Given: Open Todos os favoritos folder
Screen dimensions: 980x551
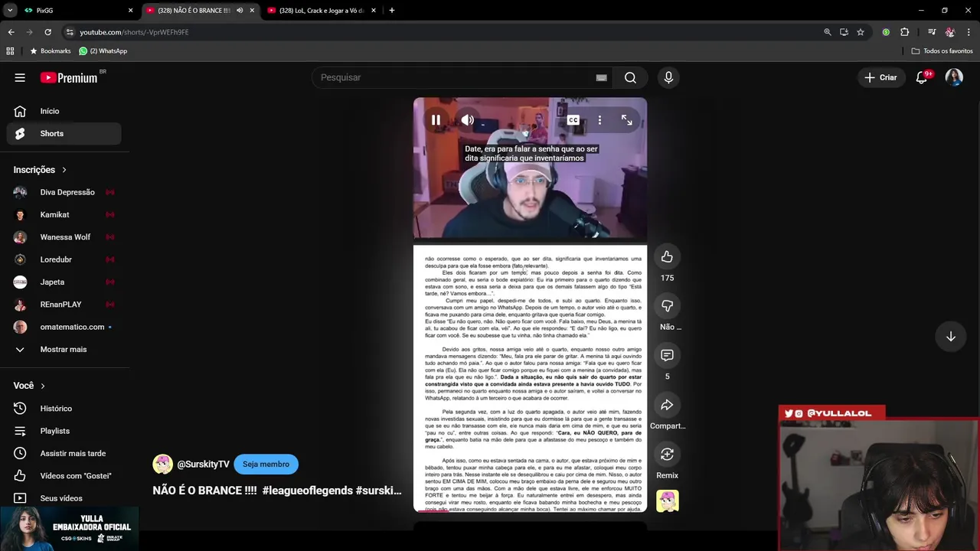Looking at the screenshot, I should [x=942, y=51].
